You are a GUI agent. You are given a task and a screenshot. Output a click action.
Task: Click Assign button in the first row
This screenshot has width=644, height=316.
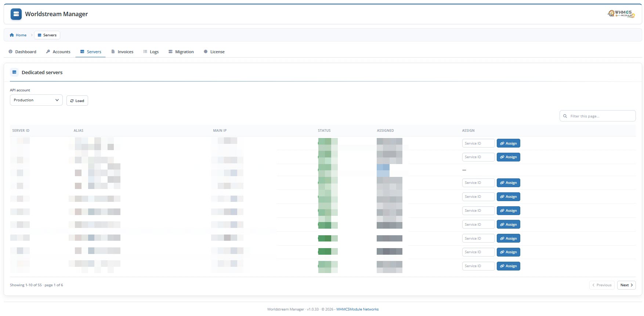point(509,144)
